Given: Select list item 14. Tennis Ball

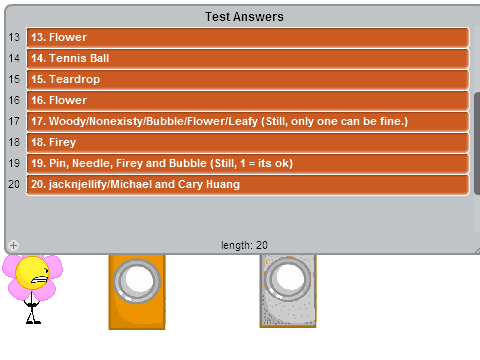Looking at the screenshot, I should (248, 58).
